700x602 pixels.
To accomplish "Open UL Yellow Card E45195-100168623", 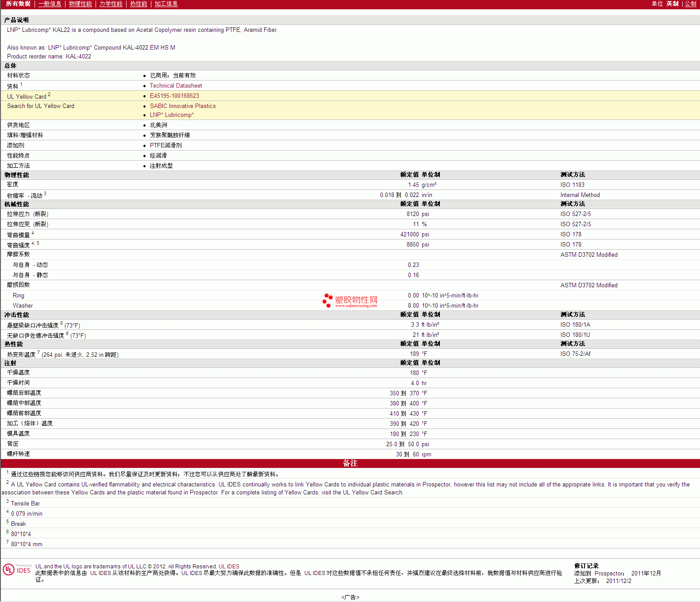I will tap(174, 96).
